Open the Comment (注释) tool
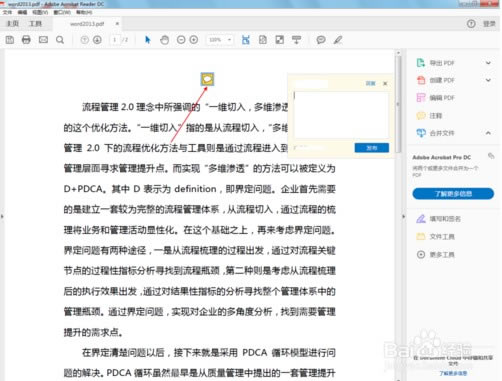Image resolution: width=502 pixels, height=381 pixels. (430, 116)
